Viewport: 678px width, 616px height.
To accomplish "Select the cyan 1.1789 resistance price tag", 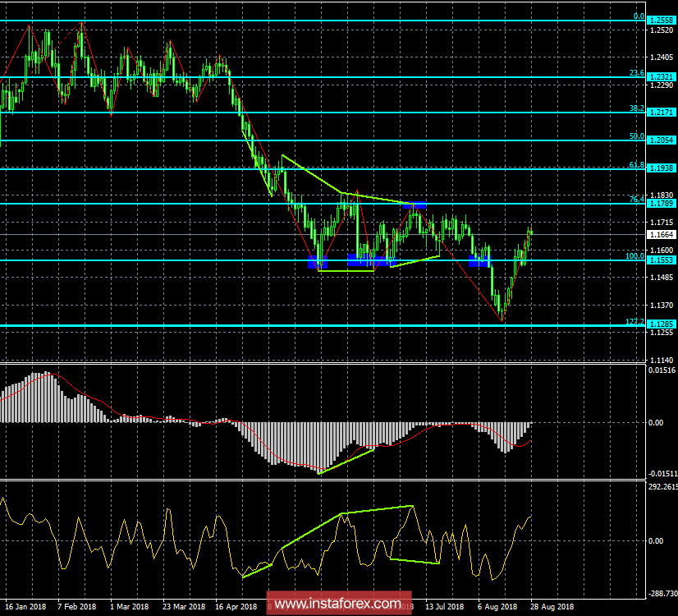I will (x=662, y=202).
